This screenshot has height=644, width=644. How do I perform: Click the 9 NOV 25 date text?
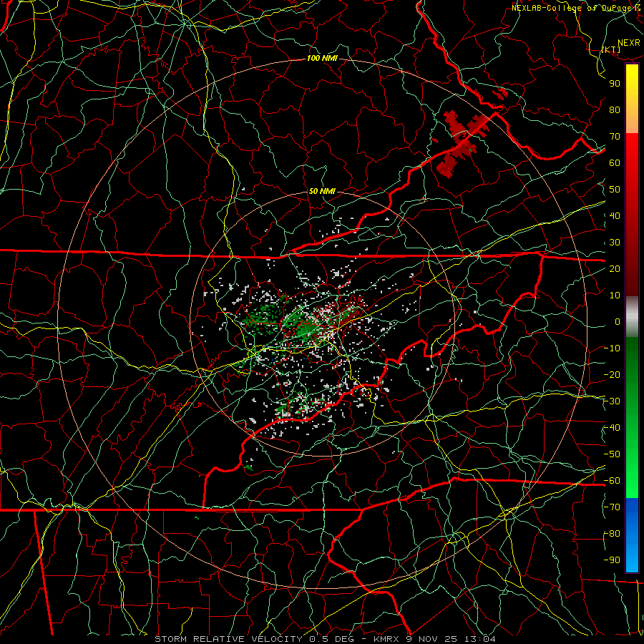click(x=433, y=639)
